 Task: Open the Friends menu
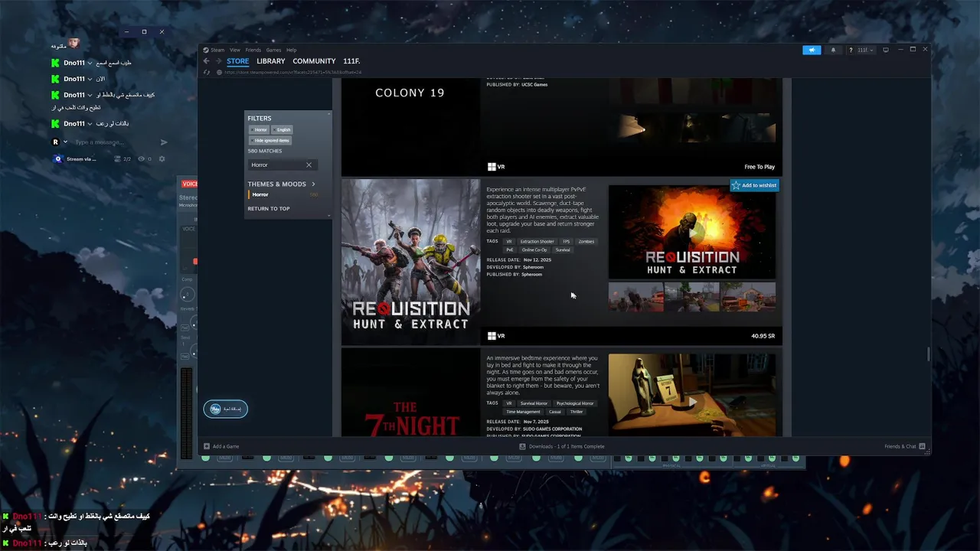253,50
